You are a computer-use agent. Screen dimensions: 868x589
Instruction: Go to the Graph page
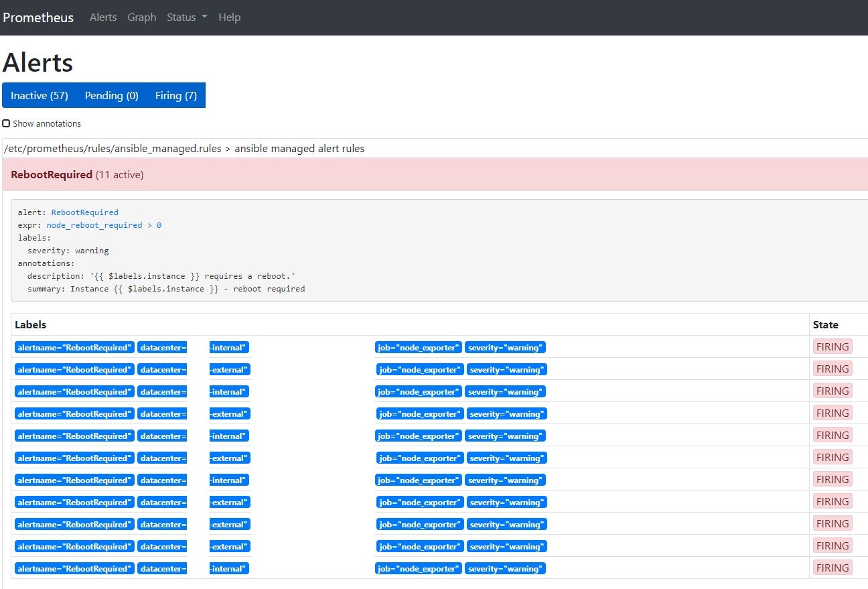point(142,17)
